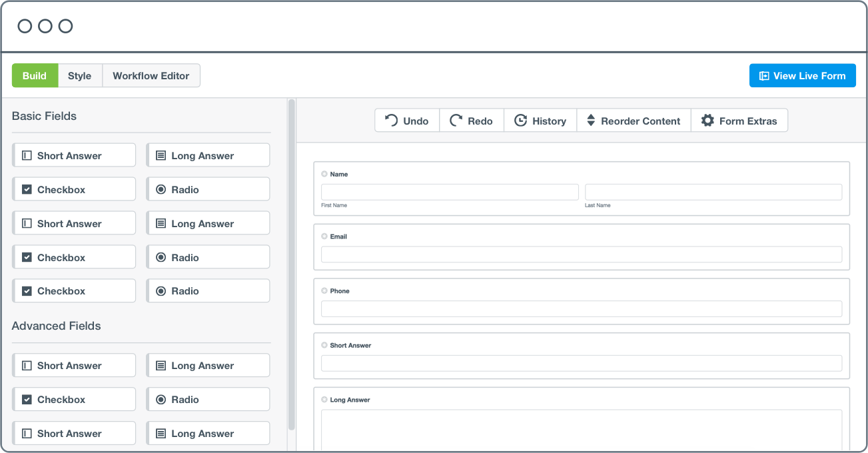Click into the Email input field

coord(582,254)
